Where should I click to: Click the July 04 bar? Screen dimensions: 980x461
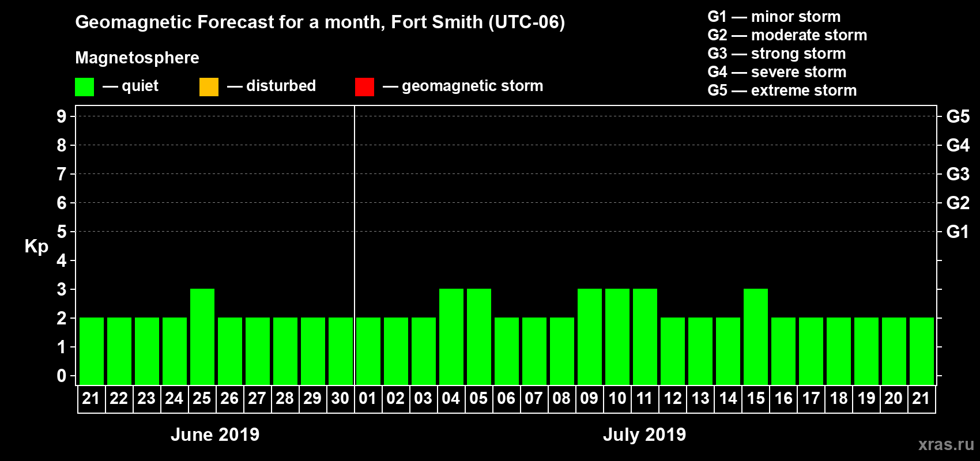click(451, 337)
